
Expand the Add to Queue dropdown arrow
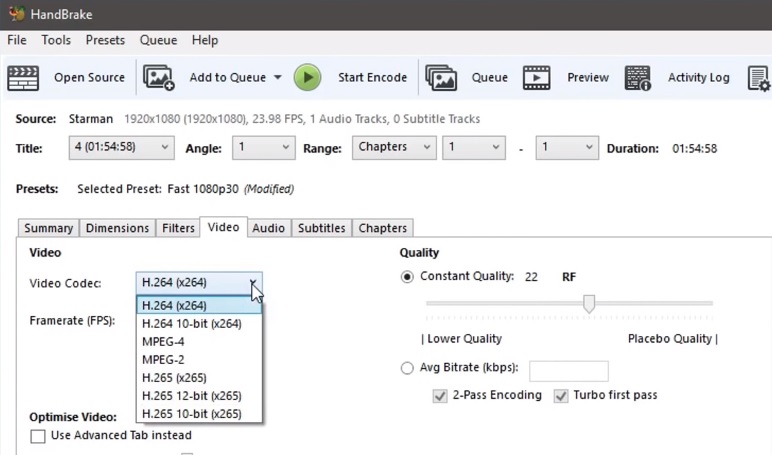278,77
